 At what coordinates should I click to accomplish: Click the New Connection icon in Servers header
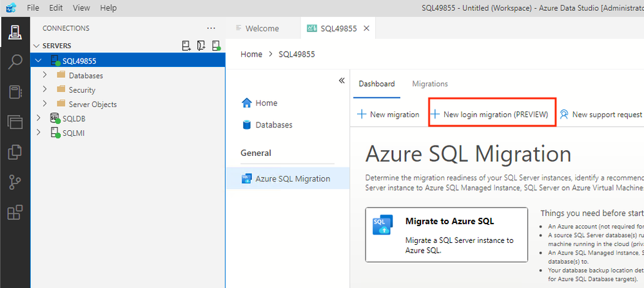point(186,46)
